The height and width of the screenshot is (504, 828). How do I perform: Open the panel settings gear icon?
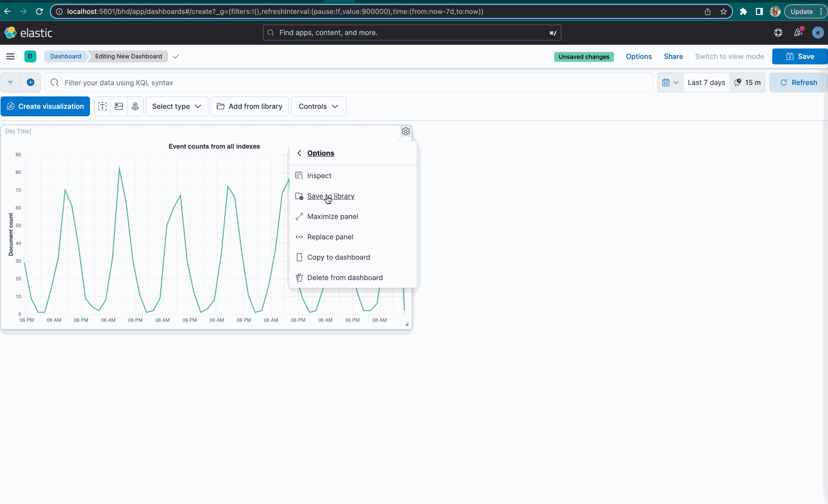405,131
